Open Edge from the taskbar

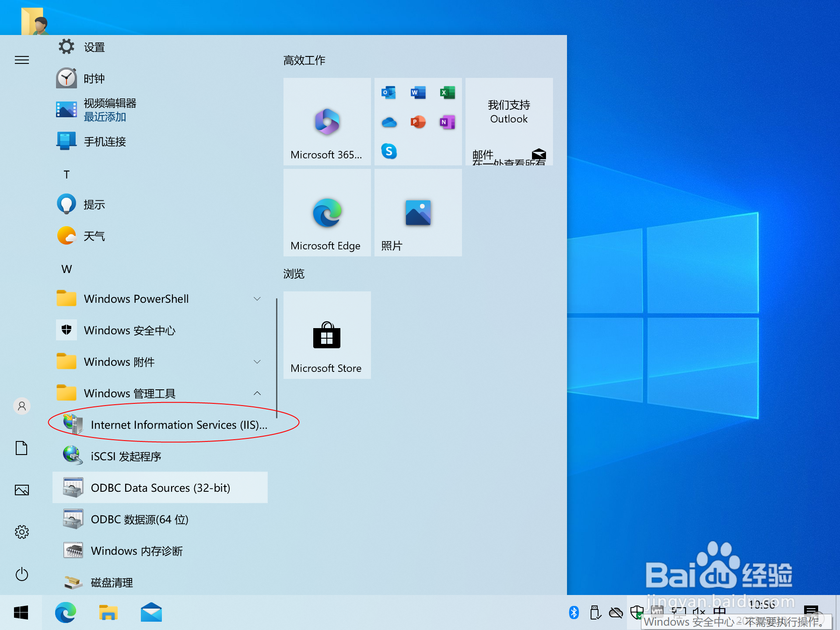click(65, 612)
